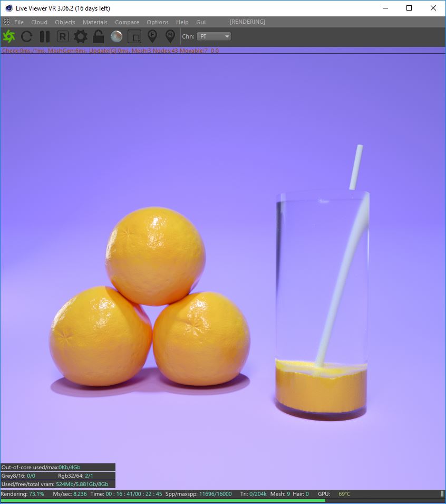Toggle the render region R icon
The image size is (446, 504).
[63, 36]
